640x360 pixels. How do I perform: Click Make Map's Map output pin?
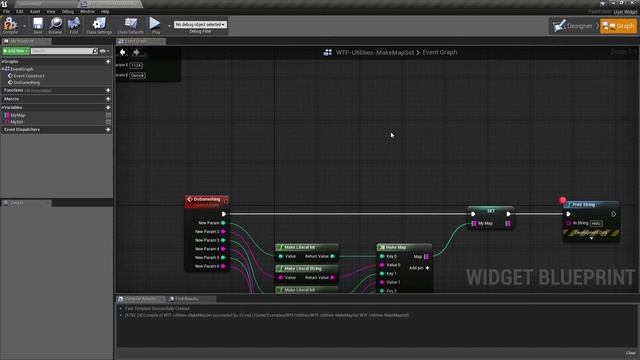(x=426, y=257)
